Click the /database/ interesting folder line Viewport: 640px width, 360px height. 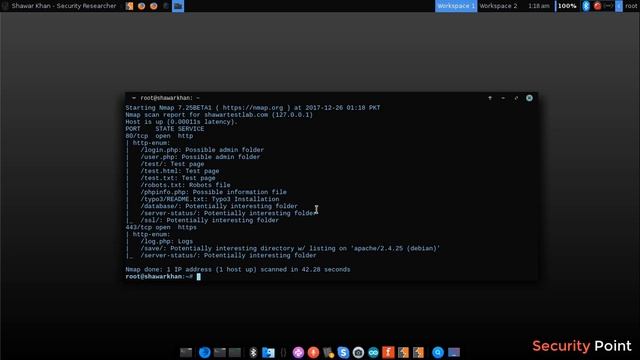click(x=219, y=206)
